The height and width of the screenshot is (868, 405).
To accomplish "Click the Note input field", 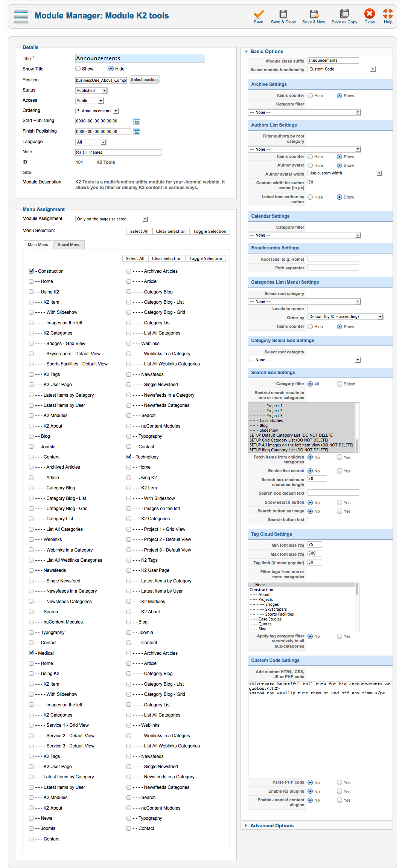I will 118,152.
